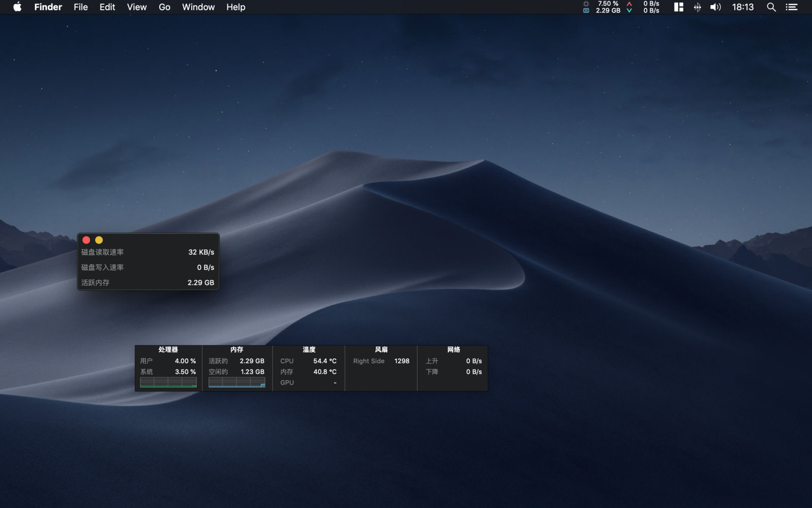The width and height of the screenshot is (812, 508).
Task: Click the 处理器 panel header
Action: click(x=168, y=350)
